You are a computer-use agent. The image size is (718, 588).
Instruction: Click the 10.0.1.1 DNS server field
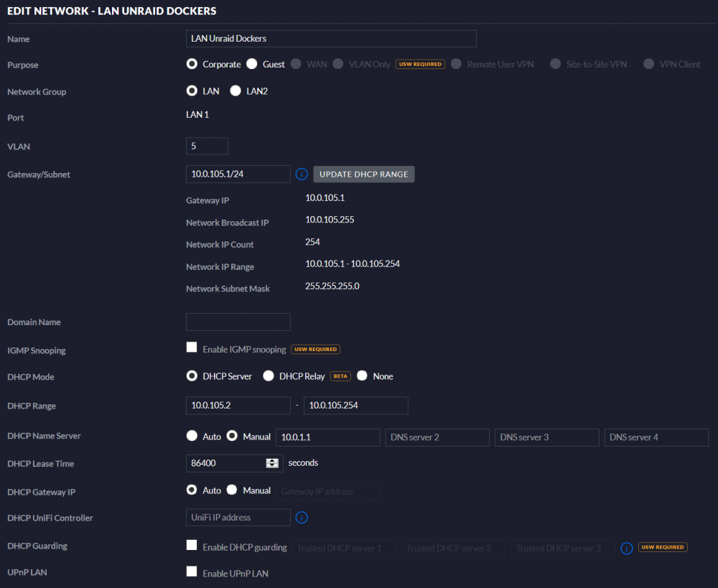[x=328, y=437]
